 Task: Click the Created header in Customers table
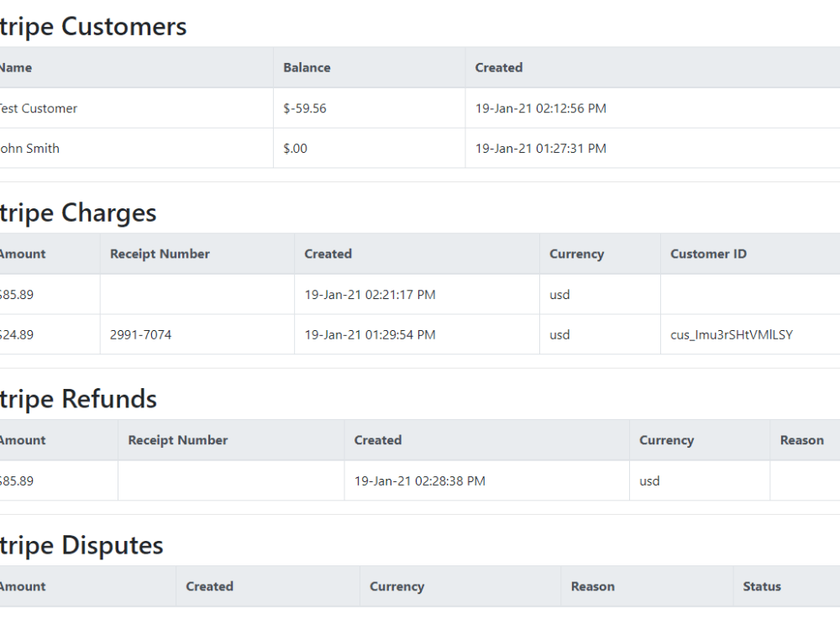[499, 68]
